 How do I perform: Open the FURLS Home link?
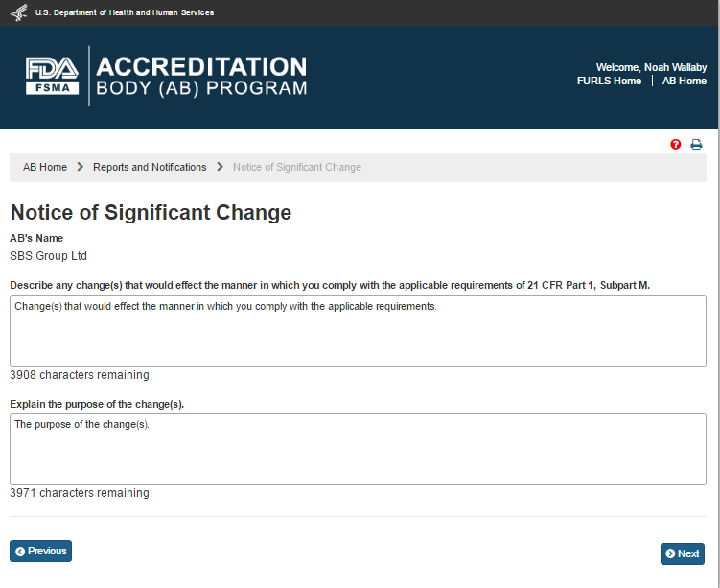click(609, 82)
